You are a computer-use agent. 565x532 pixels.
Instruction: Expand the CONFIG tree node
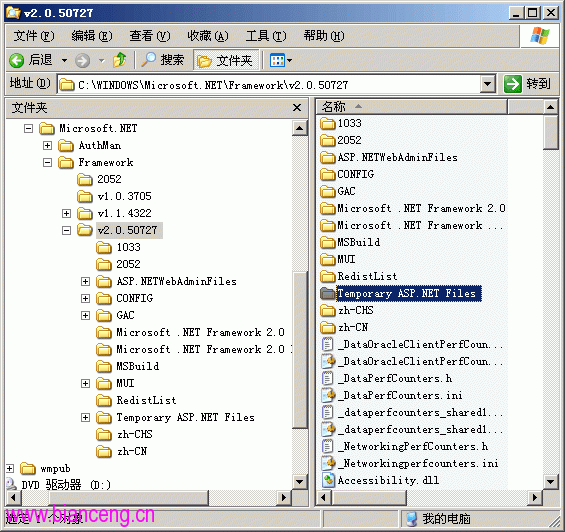[85, 298]
